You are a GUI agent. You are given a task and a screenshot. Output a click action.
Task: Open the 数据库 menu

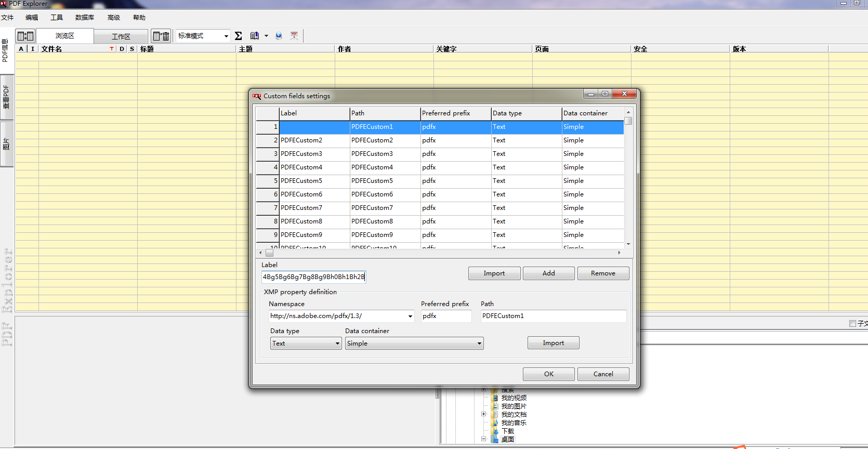tap(84, 18)
